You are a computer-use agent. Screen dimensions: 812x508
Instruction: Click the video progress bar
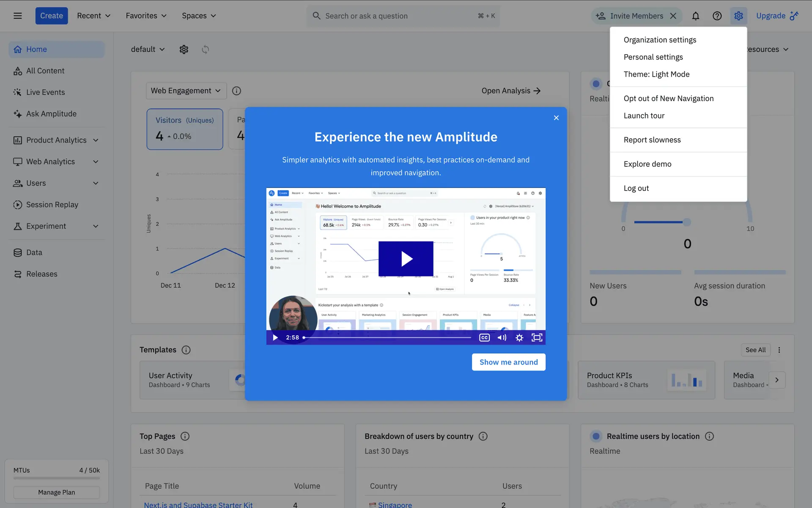387,337
